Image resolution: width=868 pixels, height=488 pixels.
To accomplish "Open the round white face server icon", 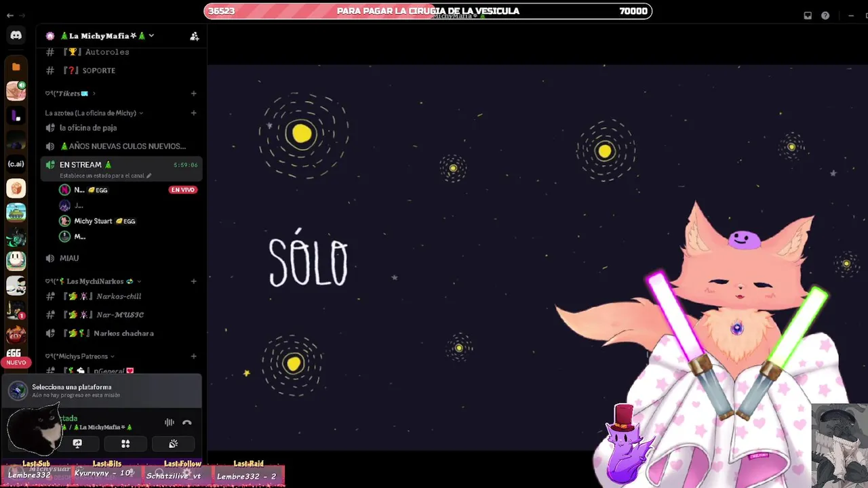I will pyautogui.click(x=16, y=261).
